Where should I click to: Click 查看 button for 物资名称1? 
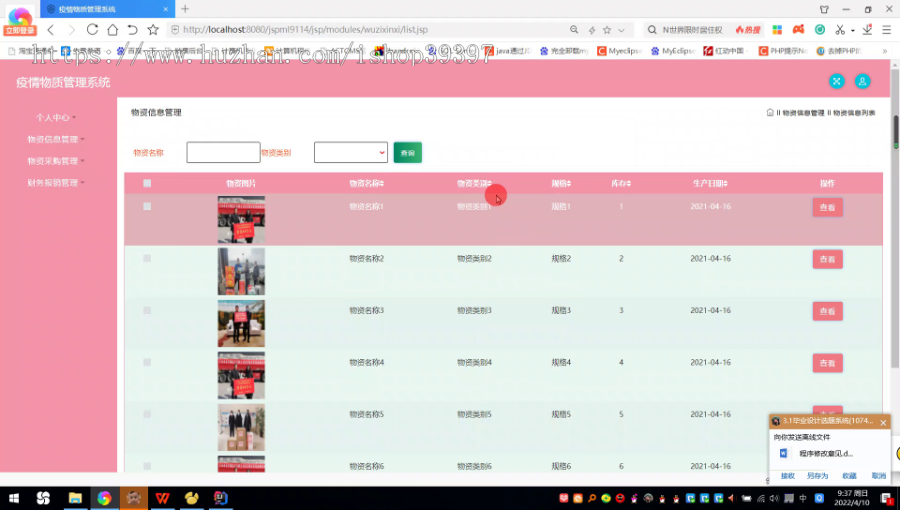[827, 207]
